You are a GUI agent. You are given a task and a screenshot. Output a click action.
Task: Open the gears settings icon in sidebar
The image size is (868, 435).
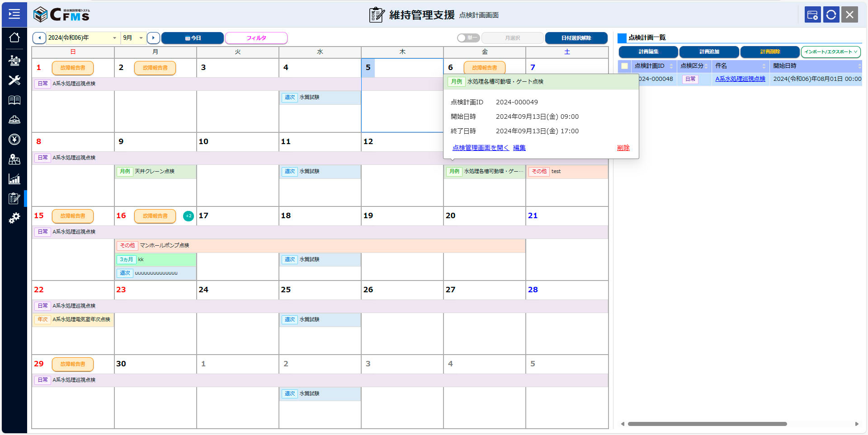click(x=14, y=218)
